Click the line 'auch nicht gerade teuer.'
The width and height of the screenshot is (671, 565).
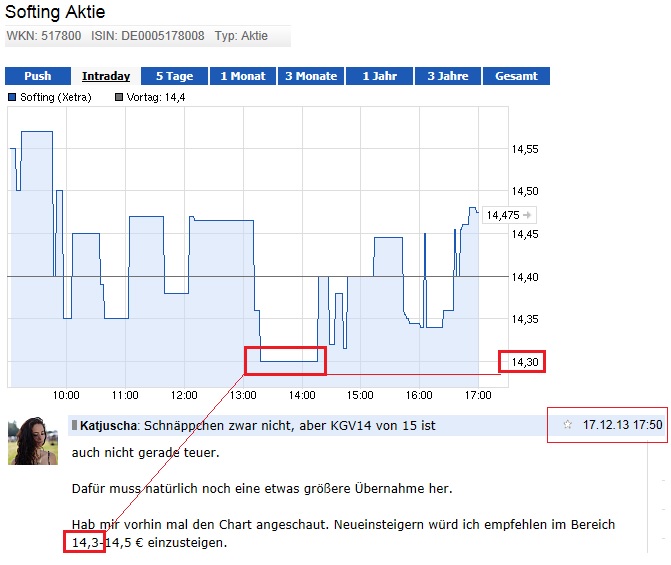click(x=145, y=452)
